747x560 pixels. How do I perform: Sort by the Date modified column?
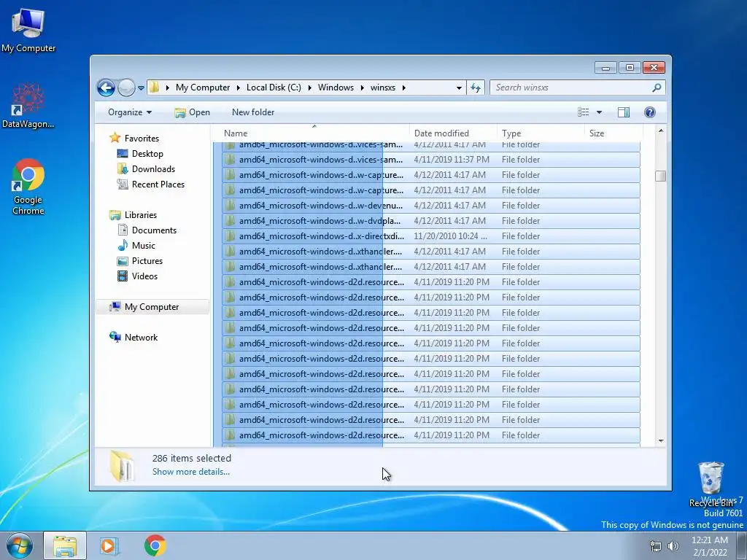453,133
